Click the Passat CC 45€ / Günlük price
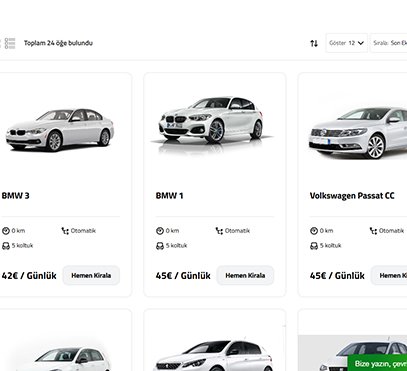The height and width of the screenshot is (371, 407). [337, 276]
